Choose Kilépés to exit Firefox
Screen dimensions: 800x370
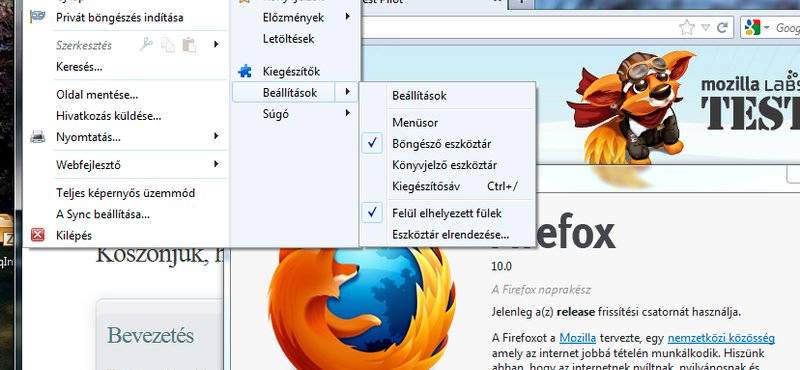(74, 236)
